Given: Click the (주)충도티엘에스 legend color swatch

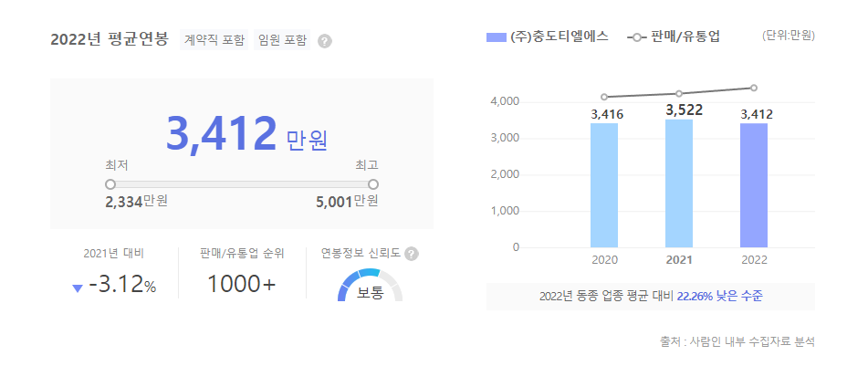Looking at the screenshot, I should [497, 37].
